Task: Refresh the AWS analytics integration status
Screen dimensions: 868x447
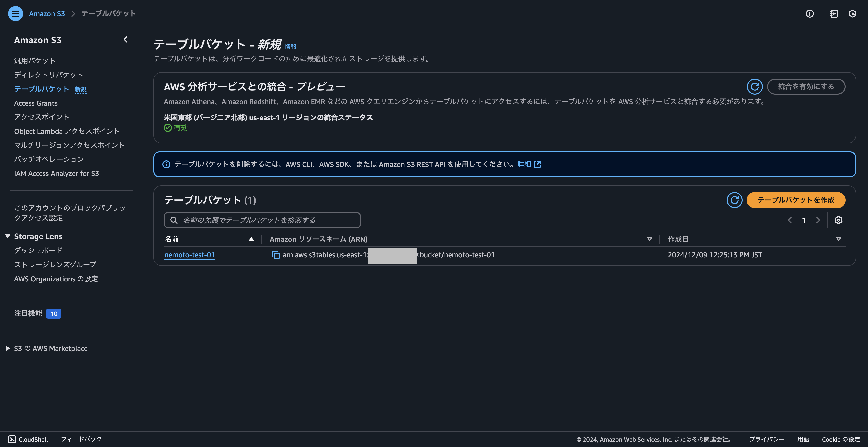Action: click(755, 87)
